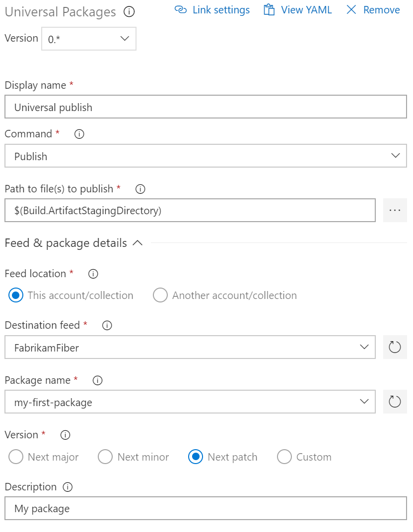Screen dimensions: 413x532
Task: Select the Custom version option
Action: [x=284, y=457]
